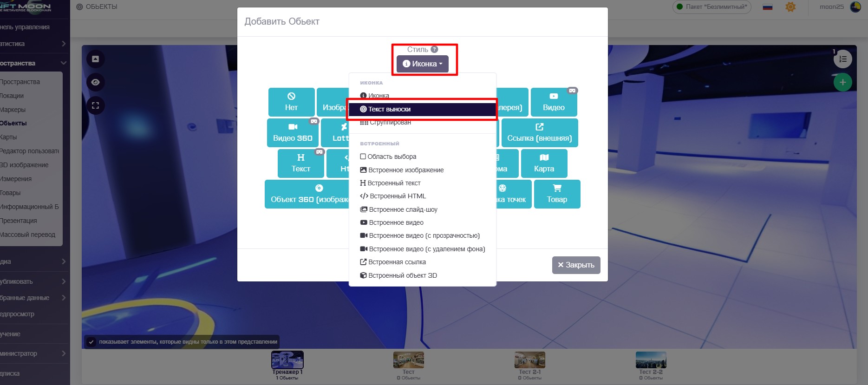This screenshot has height=385, width=868.
Task: Choose Текст выноски style option
Action: (x=422, y=109)
